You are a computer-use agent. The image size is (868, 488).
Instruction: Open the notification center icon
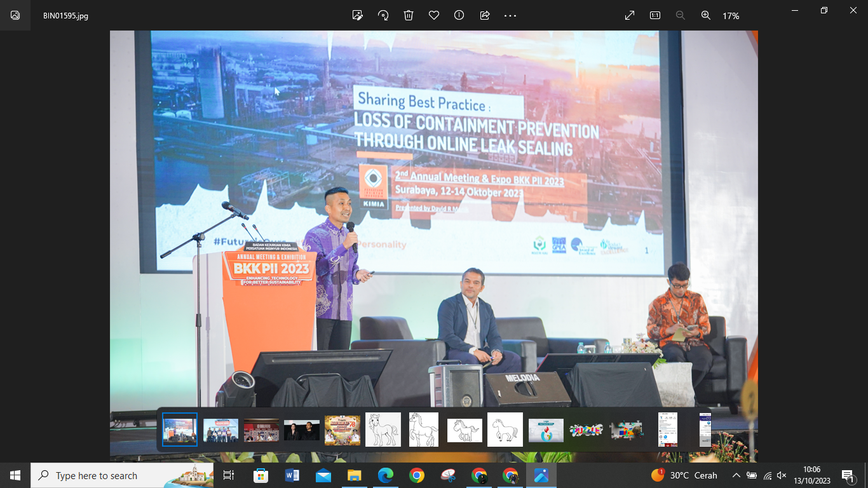click(x=848, y=475)
